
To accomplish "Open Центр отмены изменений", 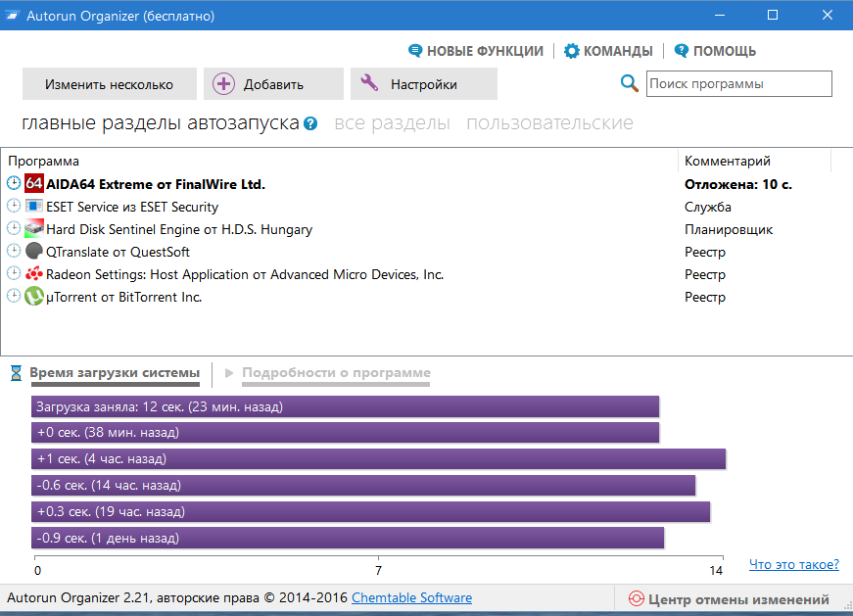I will (729, 599).
